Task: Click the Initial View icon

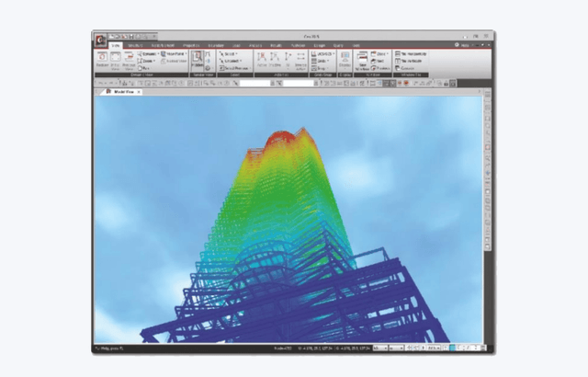Action: pyautogui.click(x=114, y=59)
